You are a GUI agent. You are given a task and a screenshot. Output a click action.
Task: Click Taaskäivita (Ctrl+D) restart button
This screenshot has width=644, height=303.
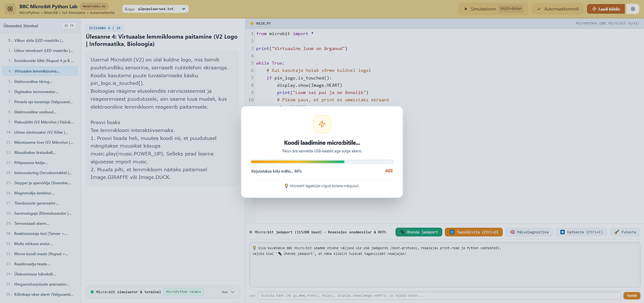click(x=474, y=232)
